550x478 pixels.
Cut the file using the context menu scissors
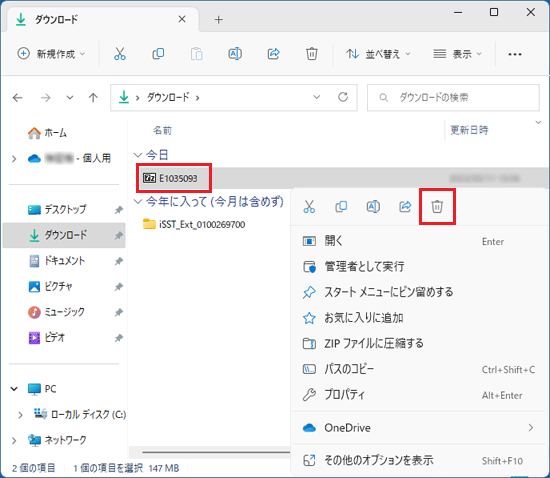click(x=309, y=207)
